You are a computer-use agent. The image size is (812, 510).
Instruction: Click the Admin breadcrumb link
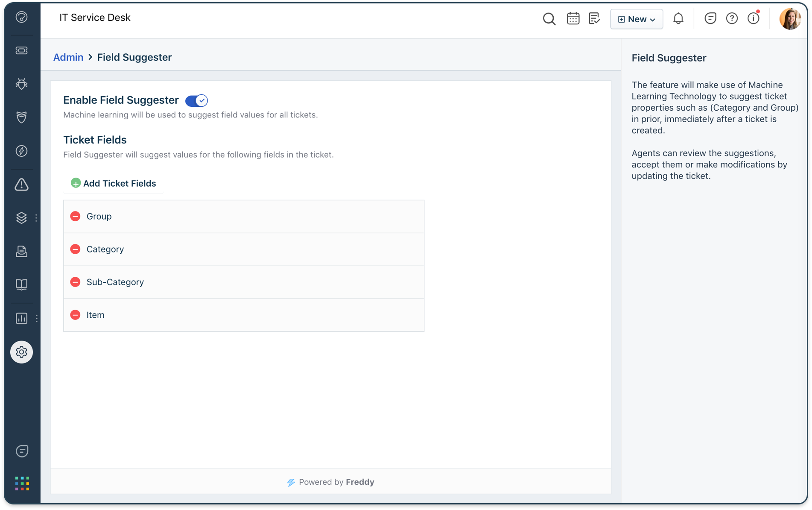[x=68, y=57]
